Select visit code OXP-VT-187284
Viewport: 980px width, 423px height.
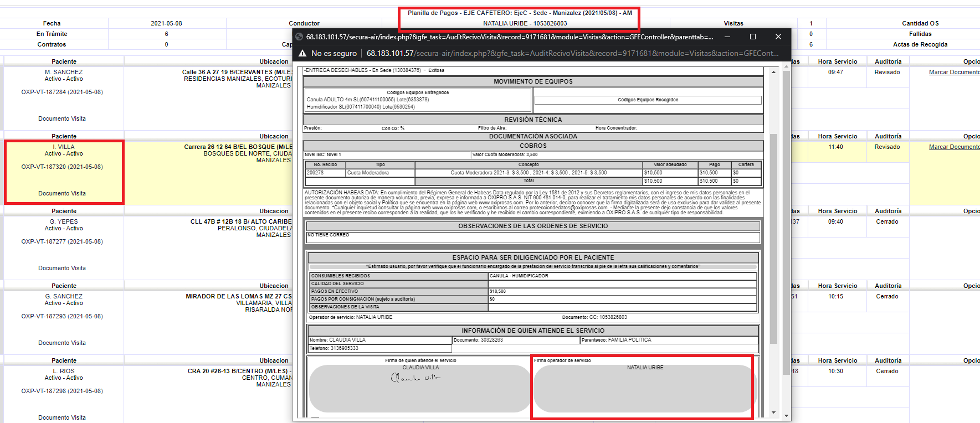62,92
